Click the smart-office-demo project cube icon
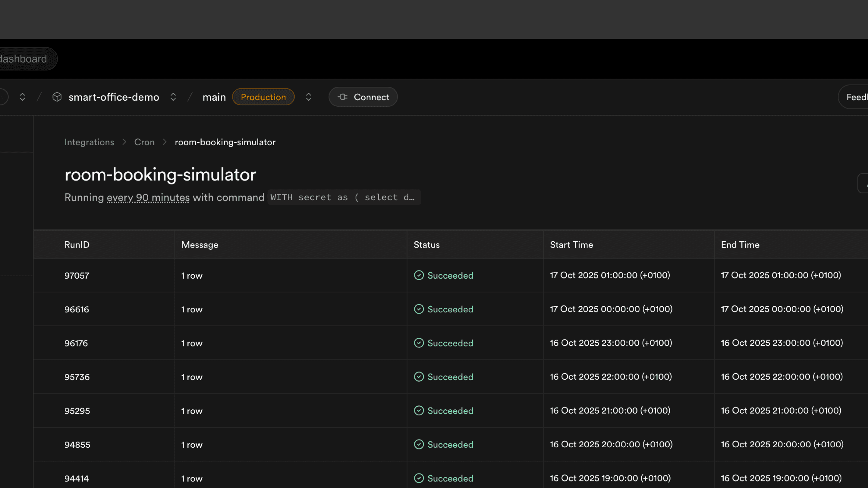 57,97
